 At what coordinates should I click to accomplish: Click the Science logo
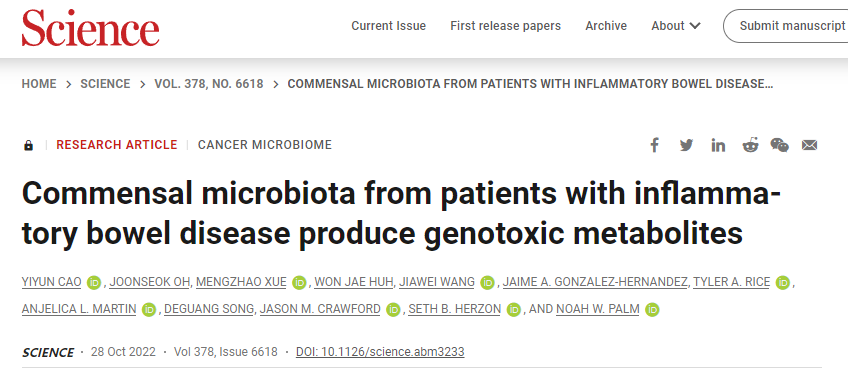pyautogui.click(x=90, y=28)
